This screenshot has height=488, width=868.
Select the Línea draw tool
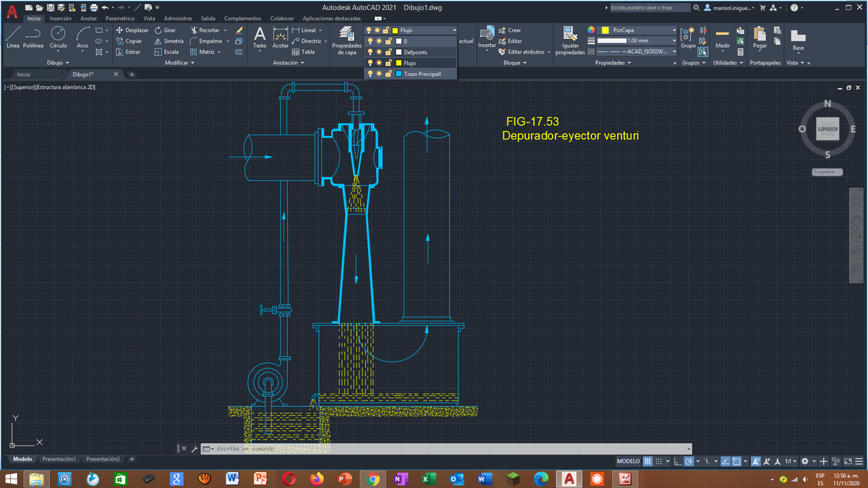pos(12,37)
